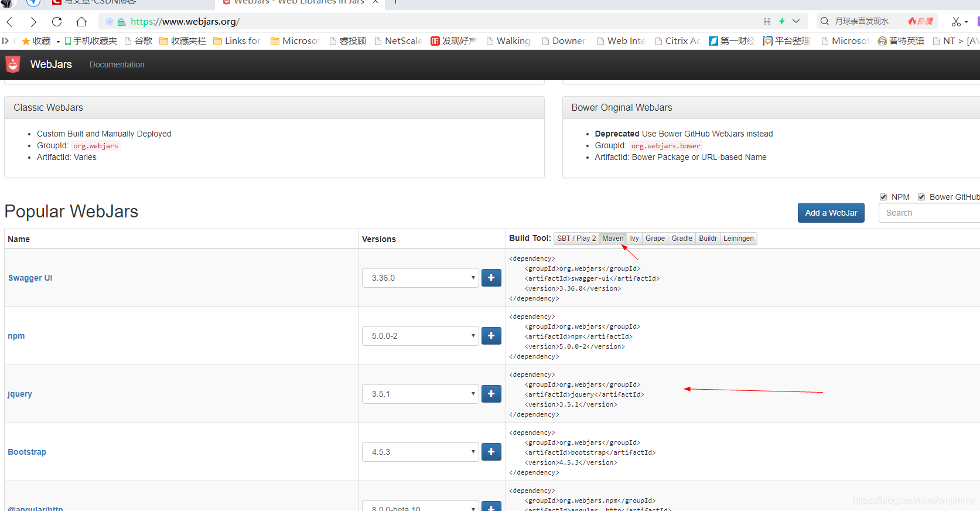Click the WebJars Search input field
The width and height of the screenshot is (980, 511).
tap(929, 213)
